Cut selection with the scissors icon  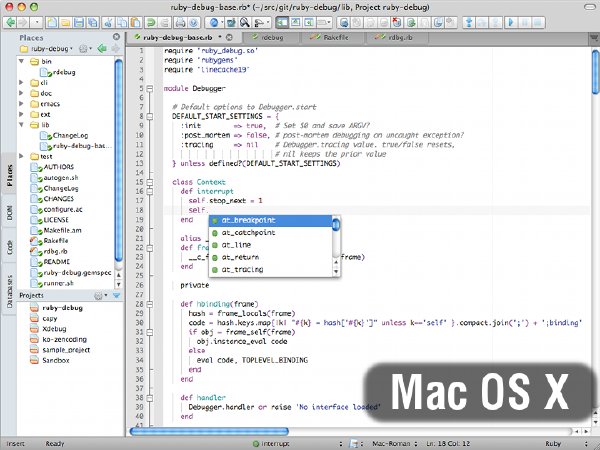coord(108,22)
